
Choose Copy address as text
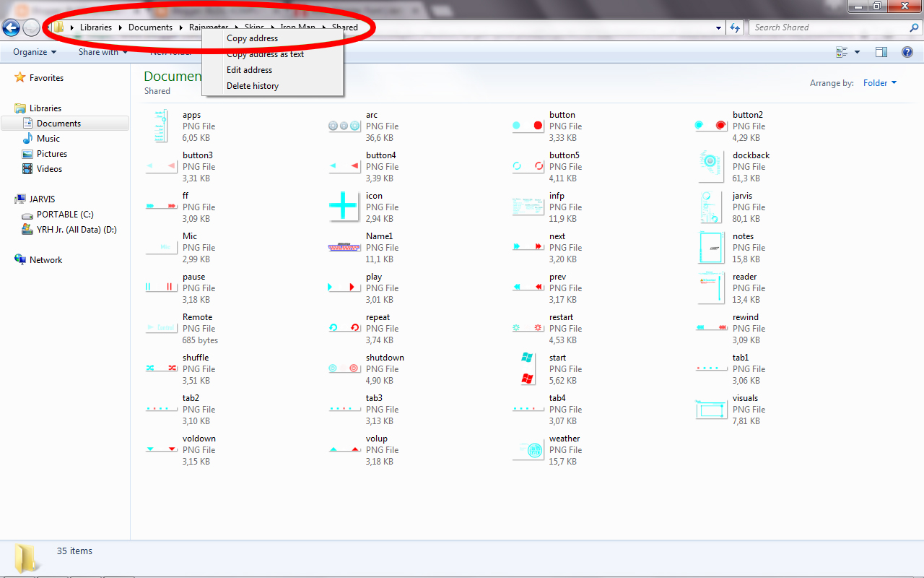pos(266,54)
